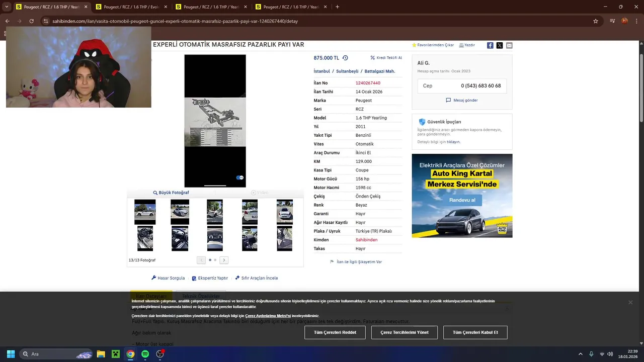Open Spotify from the taskbar
Screen dimensions: 644x362
[x=145, y=354]
